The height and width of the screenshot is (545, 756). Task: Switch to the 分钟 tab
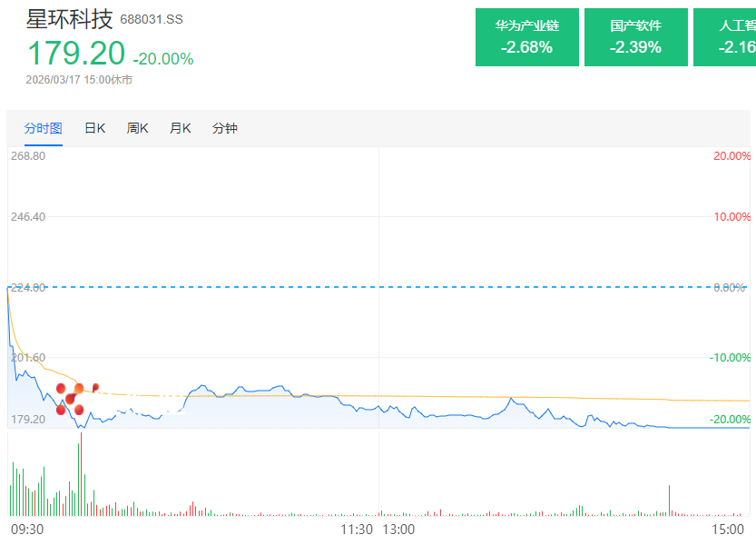(x=224, y=128)
